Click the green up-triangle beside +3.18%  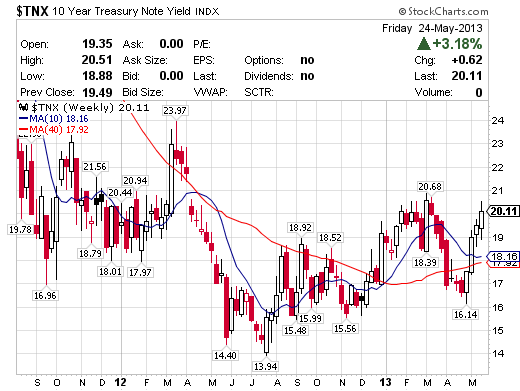click(424, 44)
